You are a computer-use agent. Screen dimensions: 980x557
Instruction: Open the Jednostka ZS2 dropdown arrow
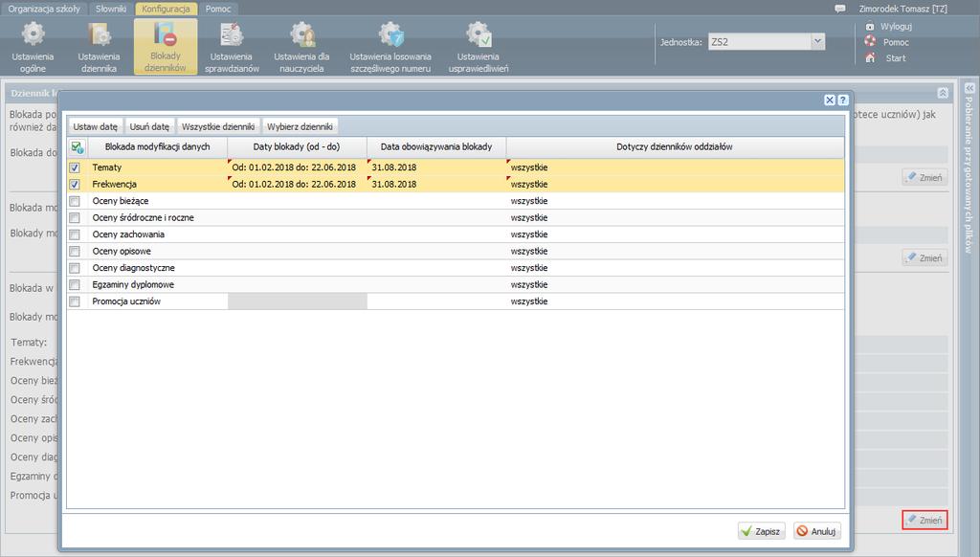tap(817, 42)
